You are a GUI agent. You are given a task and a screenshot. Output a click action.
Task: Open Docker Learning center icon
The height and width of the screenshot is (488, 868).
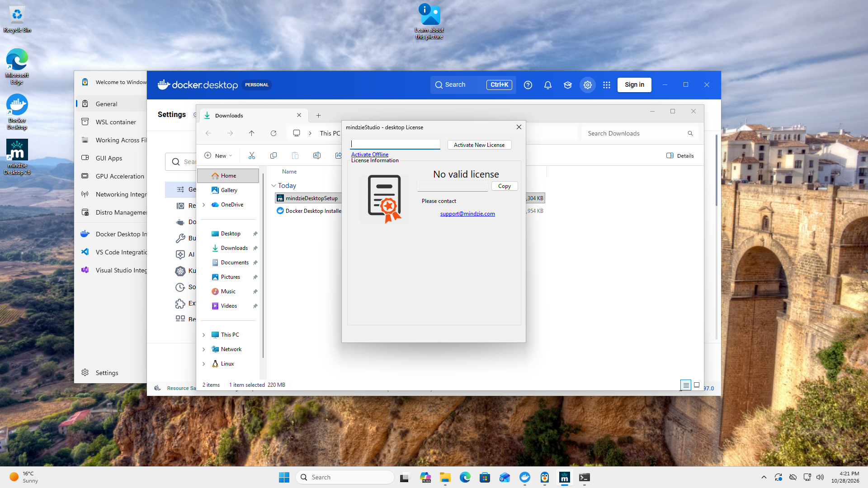coord(567,85)
